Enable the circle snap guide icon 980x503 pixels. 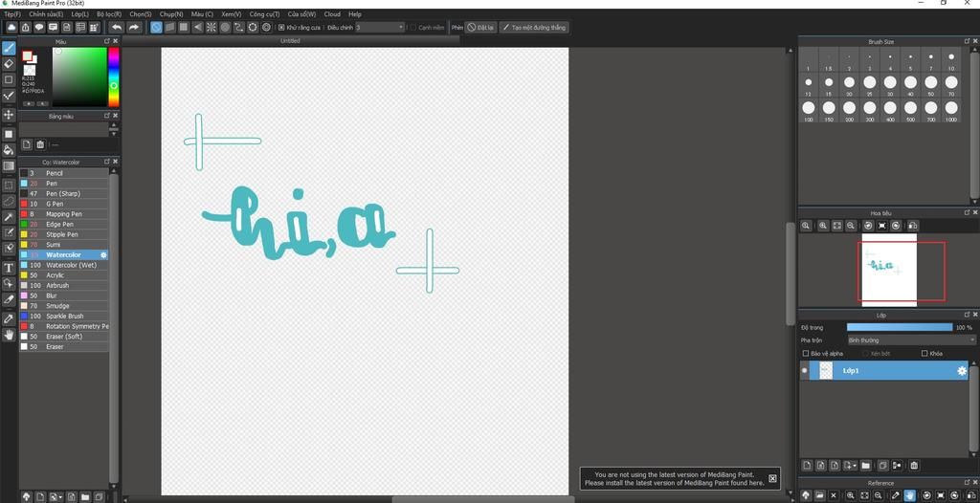pos(225,28)
